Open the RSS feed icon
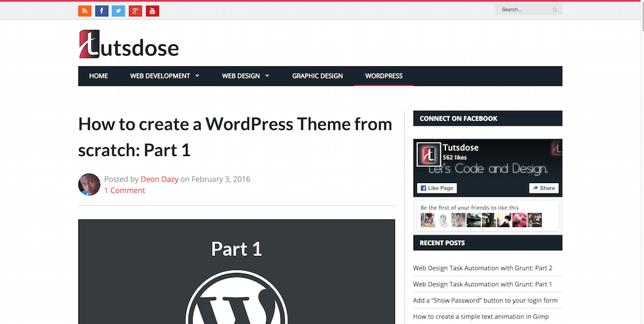The image size is (644, 324). point(85,11)
